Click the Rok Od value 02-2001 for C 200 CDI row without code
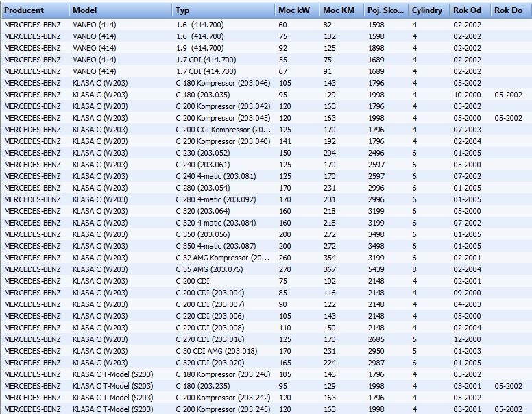This screenshot has width=532, height=414. pos(467,281)
